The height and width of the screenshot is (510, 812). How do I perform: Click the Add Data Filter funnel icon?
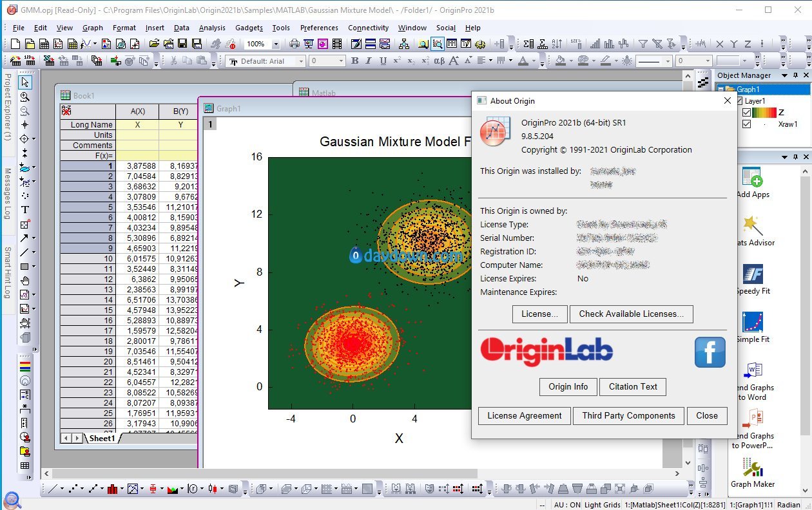click(643, 44)
